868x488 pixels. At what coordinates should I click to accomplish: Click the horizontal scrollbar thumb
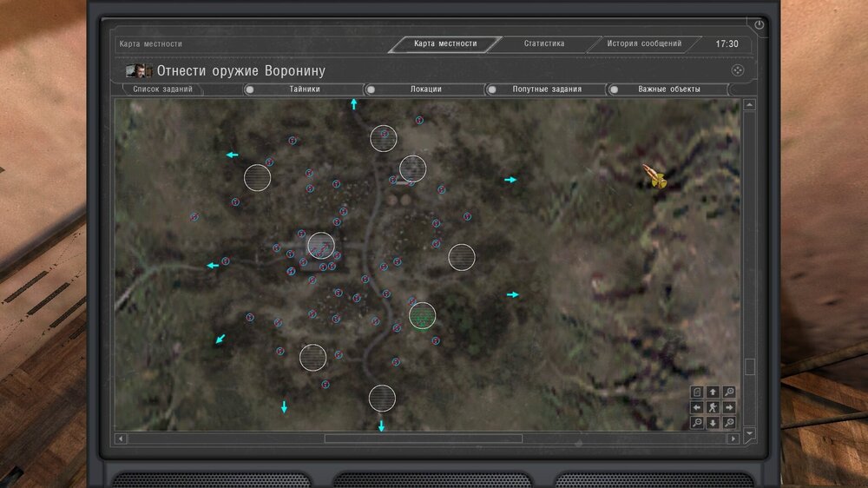click(x=423, y=439)
